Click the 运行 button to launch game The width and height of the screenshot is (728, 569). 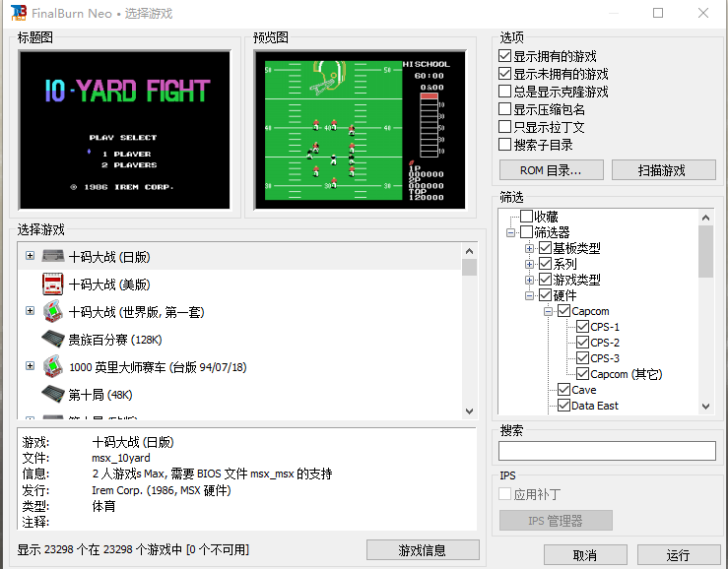679,555
